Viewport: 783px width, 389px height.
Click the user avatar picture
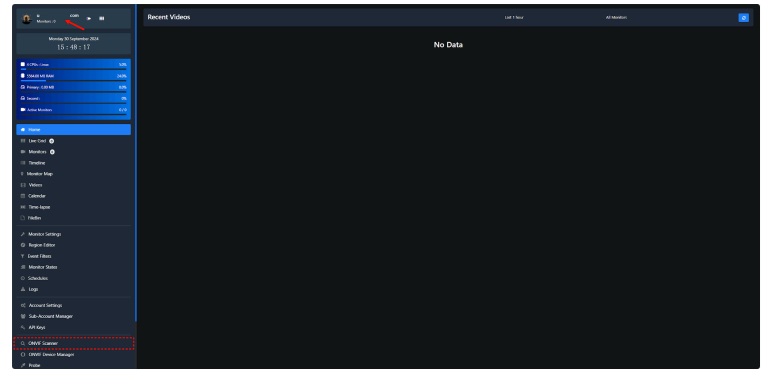26,19
